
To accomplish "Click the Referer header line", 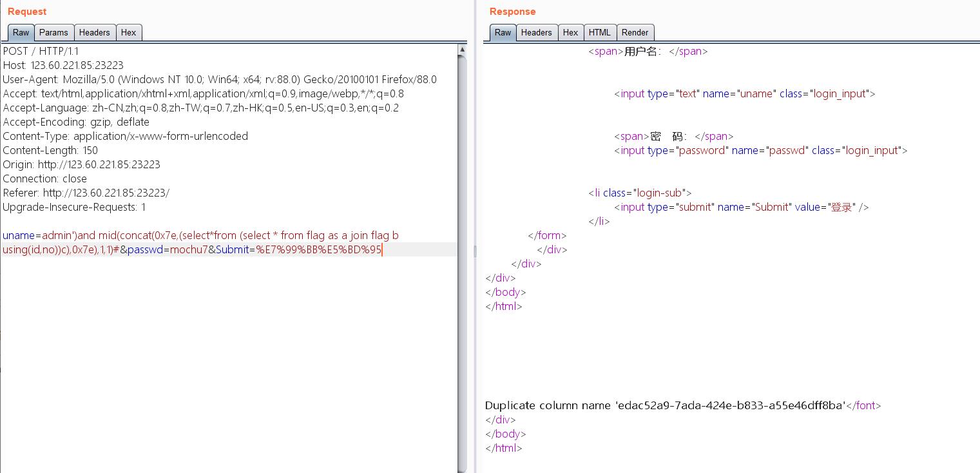I will [x=86, y=193].
